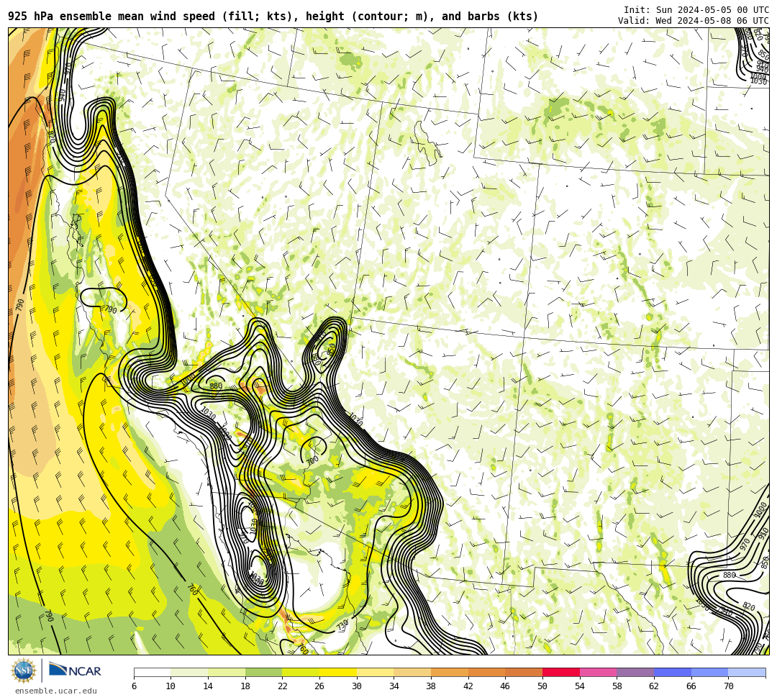Pick the red 50–54 kt segment
Image resolution: width=777 pixels, height=700 pixels.
tap(561, 672)
